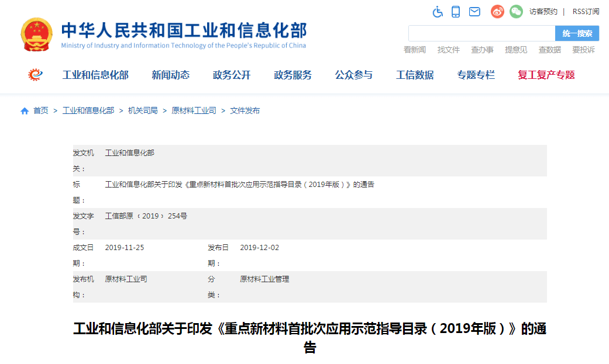This screenshot has width=609, height=364.
Task: Click the title text in the 标题 metadata row
Action: [x=240, y=184]
